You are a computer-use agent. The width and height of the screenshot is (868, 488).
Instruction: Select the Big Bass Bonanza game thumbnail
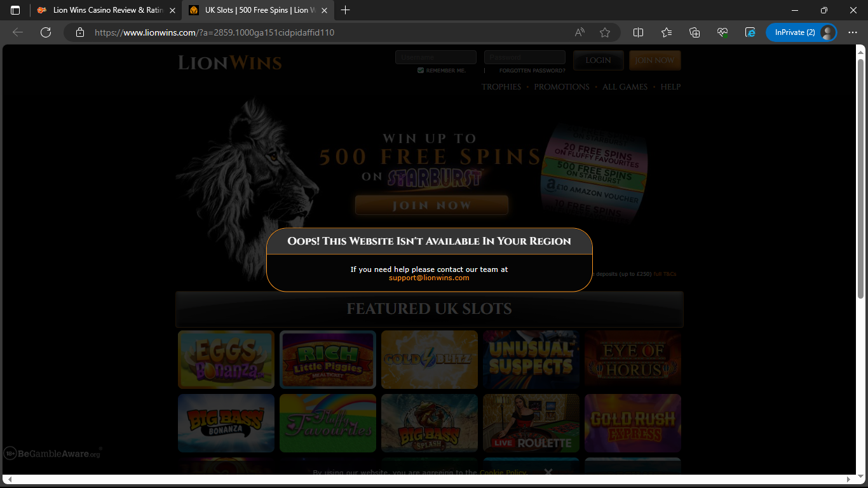[226, 423]
